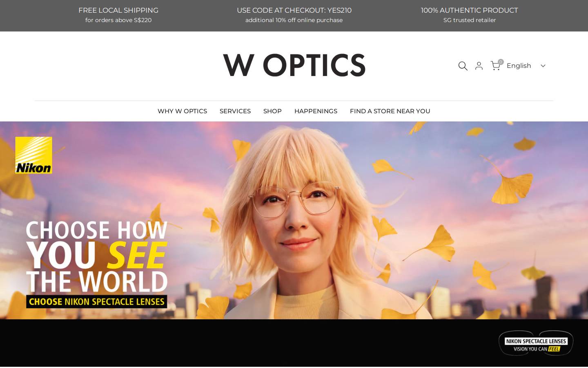
Task: Expand the English language dropdown
Action: [x=526, y=66]
